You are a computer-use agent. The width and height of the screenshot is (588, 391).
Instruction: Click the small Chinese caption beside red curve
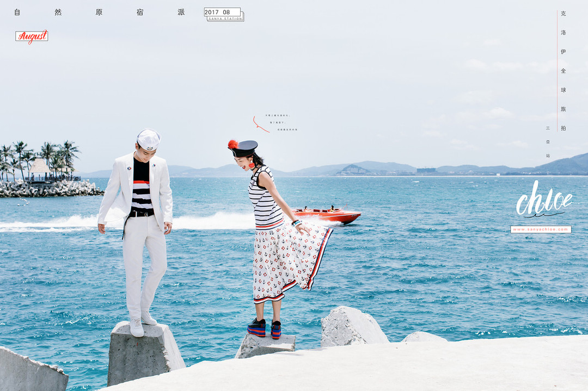pyautogui.click(x=281, y=122)
